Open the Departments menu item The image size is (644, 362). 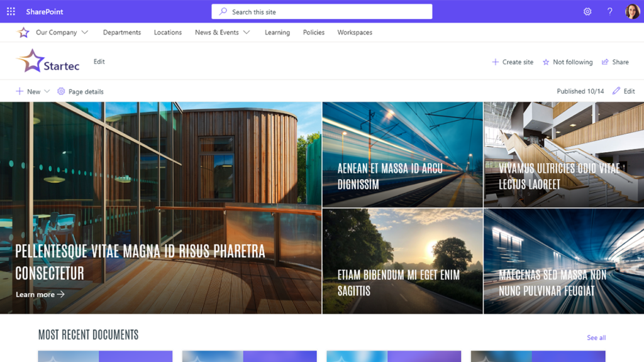coord(121,32)
